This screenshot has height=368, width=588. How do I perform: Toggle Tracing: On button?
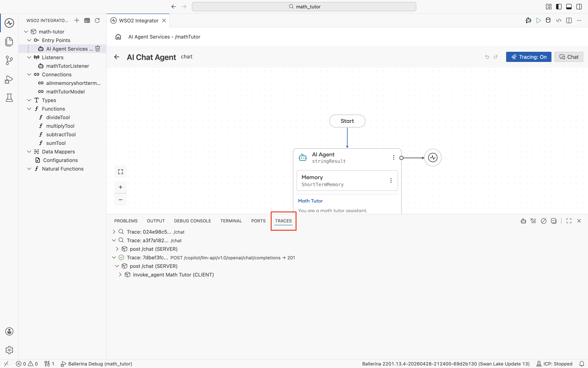529,57
